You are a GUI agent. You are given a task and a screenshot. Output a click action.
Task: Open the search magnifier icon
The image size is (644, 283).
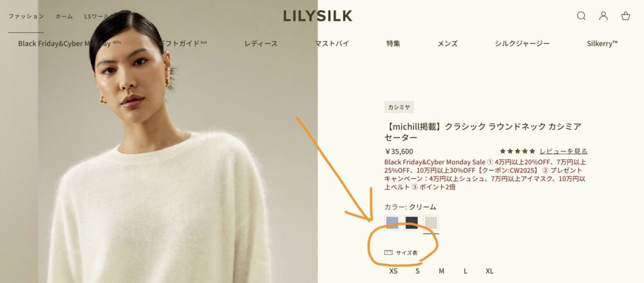(581, 16)
